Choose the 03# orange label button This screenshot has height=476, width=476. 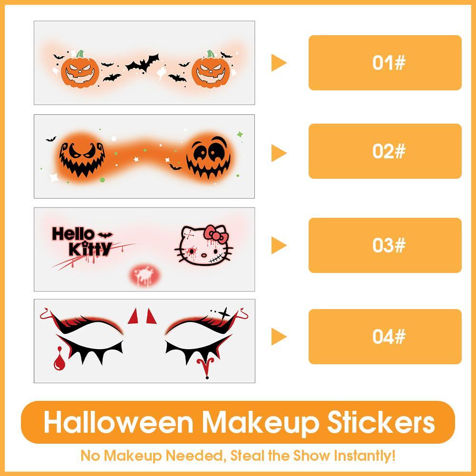(385, 245)
